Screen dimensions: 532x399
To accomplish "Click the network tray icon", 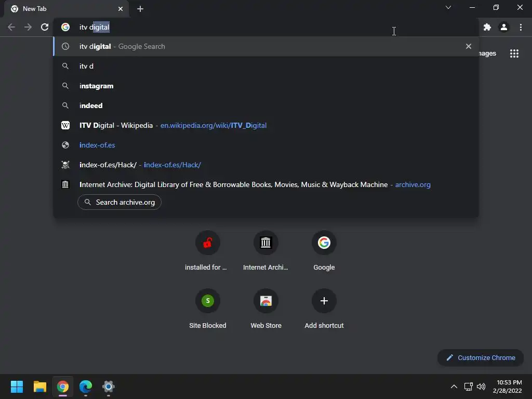I will (x=469, y=387).
